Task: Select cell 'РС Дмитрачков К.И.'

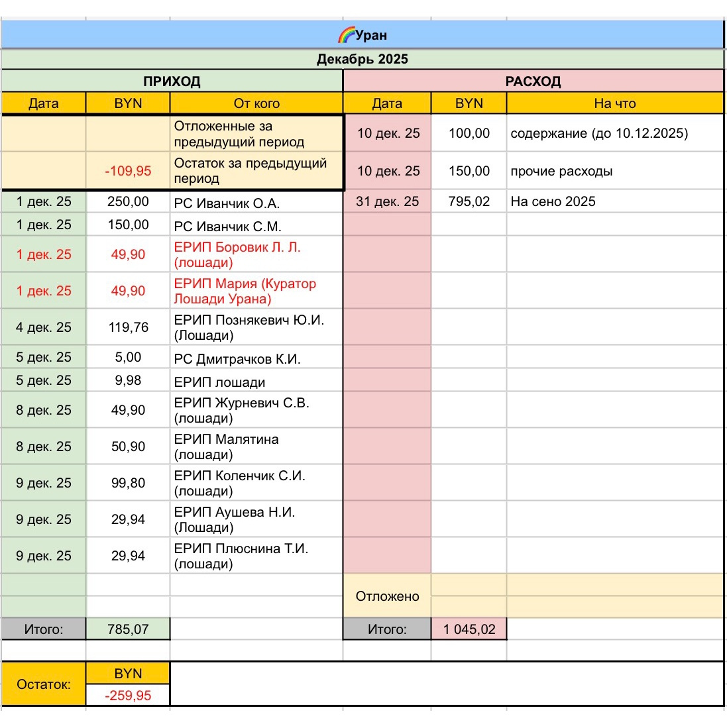Action: (x=256, y=358)
